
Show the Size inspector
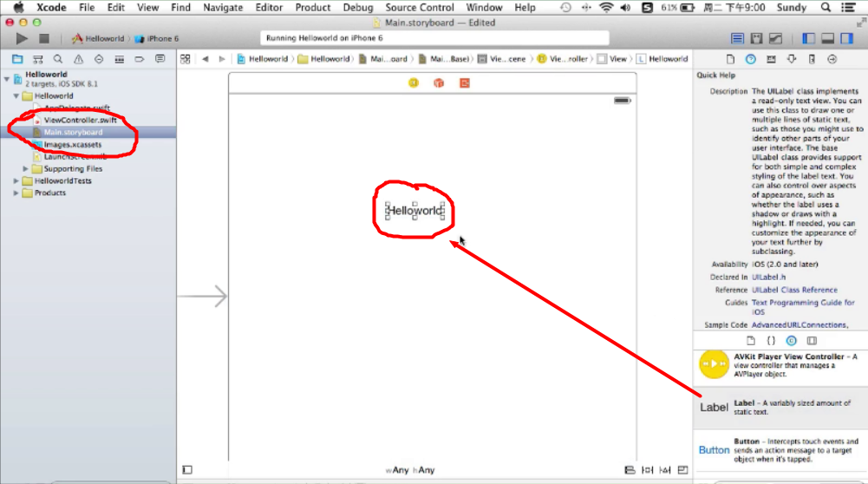812,59
